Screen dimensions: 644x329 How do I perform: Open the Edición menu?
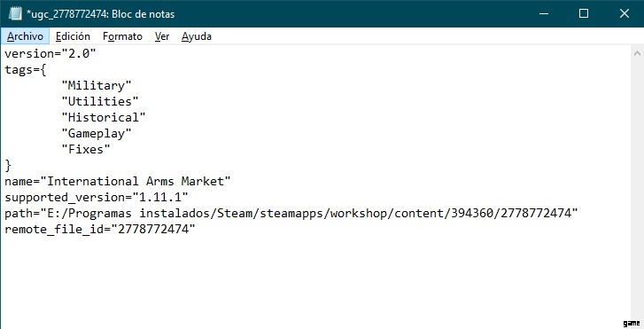(x=73, y=36)
